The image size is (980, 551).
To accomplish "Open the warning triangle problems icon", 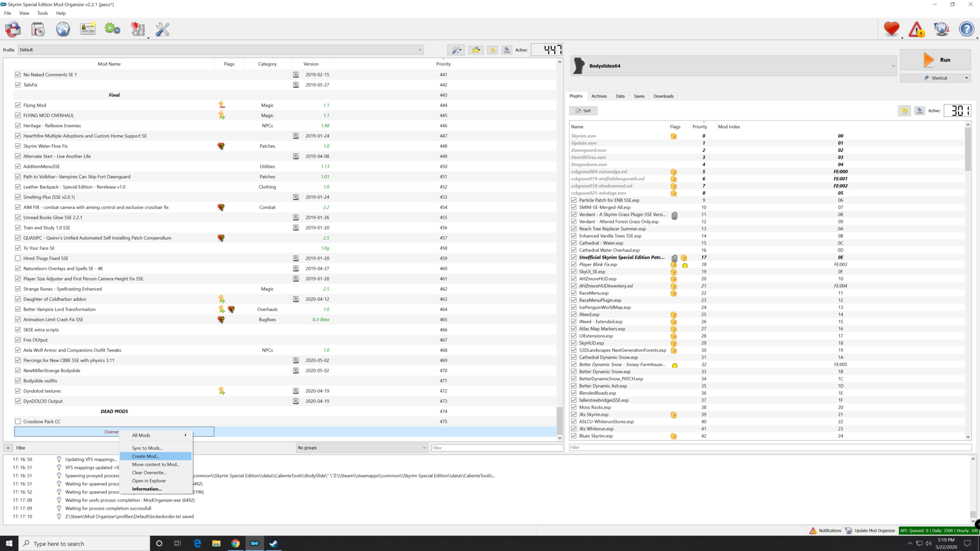I will click(x=917, y=30).
